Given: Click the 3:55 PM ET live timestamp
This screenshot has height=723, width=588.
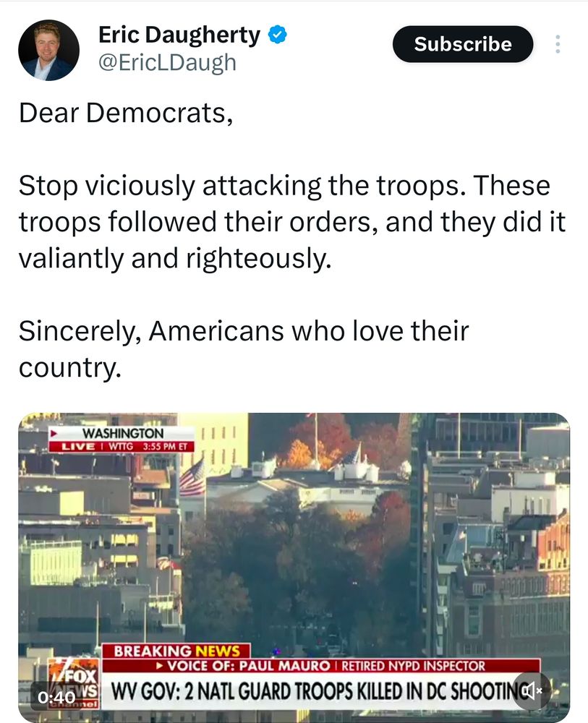Looking at the screenshot, I should point(165,446).
